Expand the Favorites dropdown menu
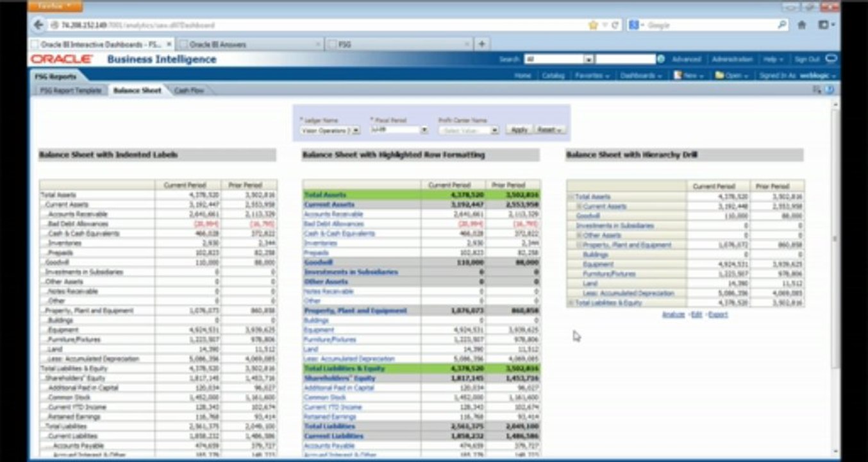The width and height of the screenshot is (868, 462). (592, 75)
